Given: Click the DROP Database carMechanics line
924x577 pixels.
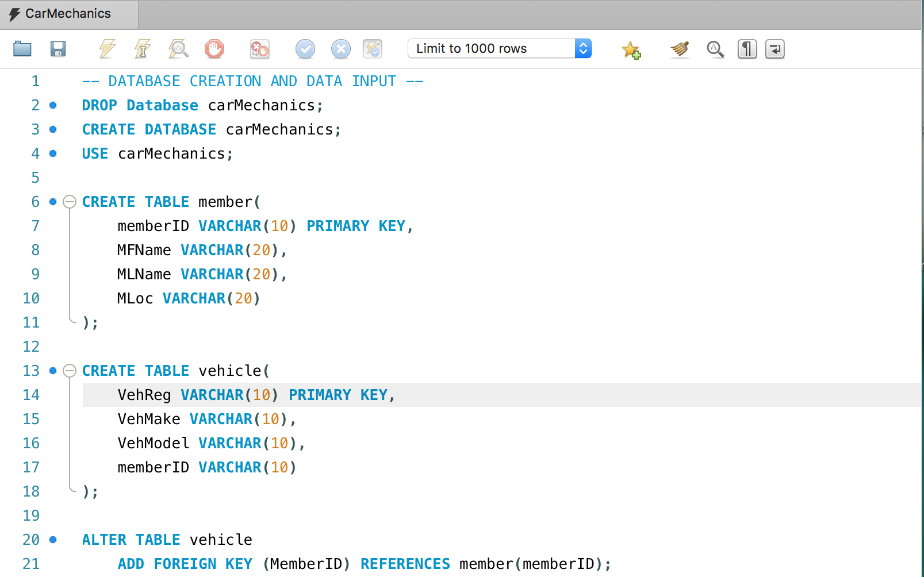Looking at the screenshot, I should pyautogui.click(x=202, y=105).
